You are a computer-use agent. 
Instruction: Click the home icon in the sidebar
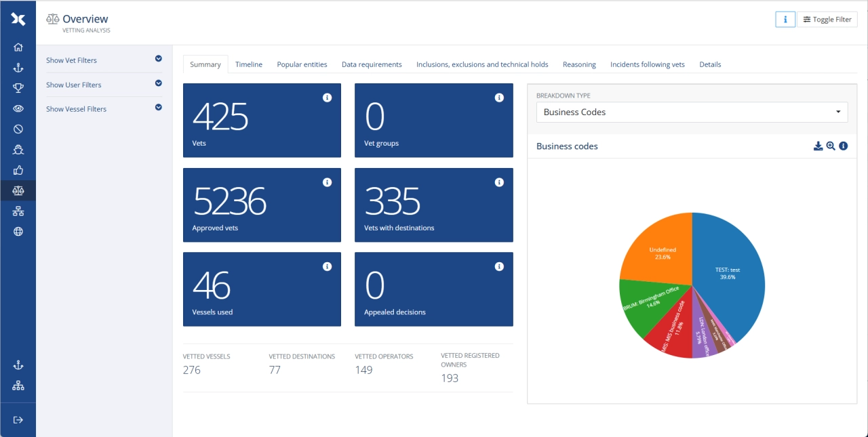click(x=18, y=47)
